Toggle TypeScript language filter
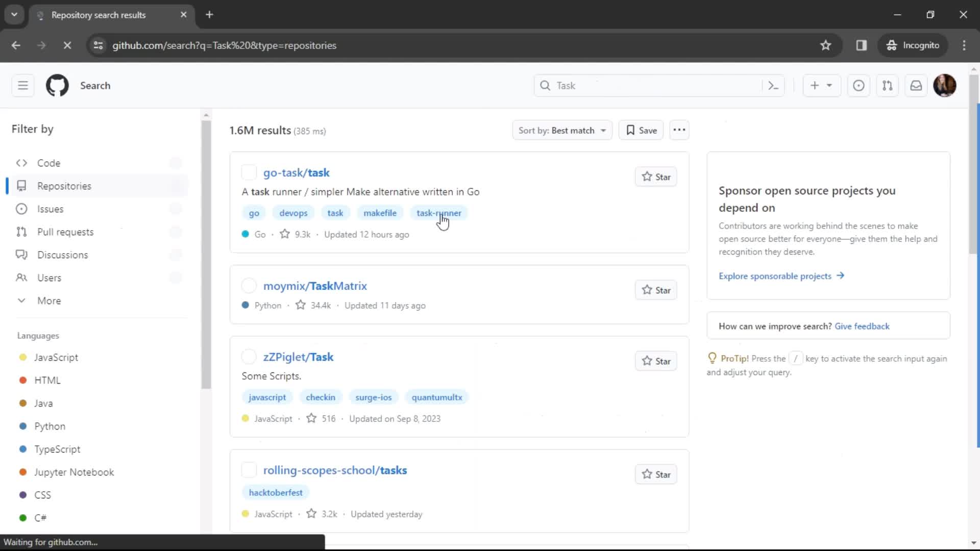 (57, 449)
